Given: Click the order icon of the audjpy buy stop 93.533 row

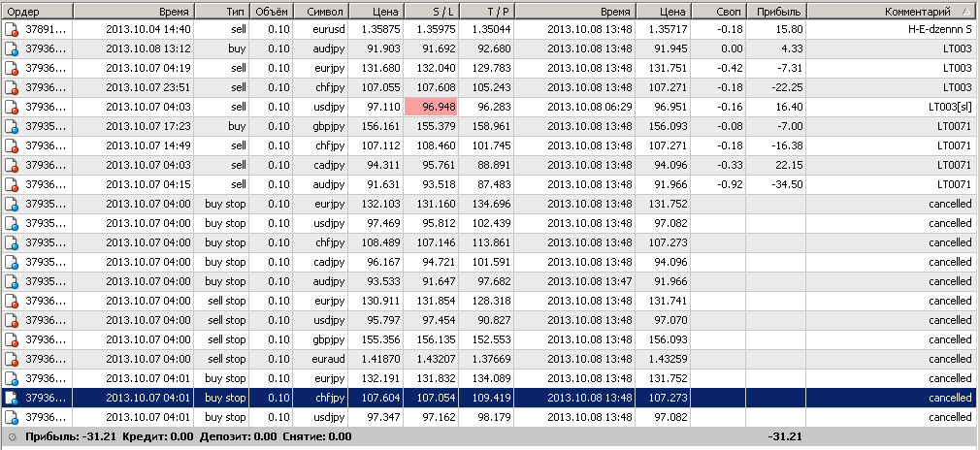Looking at the screenshot, I should [12, 281].
